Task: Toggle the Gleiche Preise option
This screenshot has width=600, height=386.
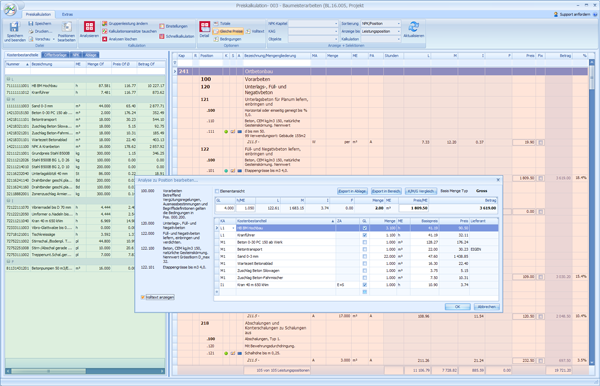Action: point(228,31)
